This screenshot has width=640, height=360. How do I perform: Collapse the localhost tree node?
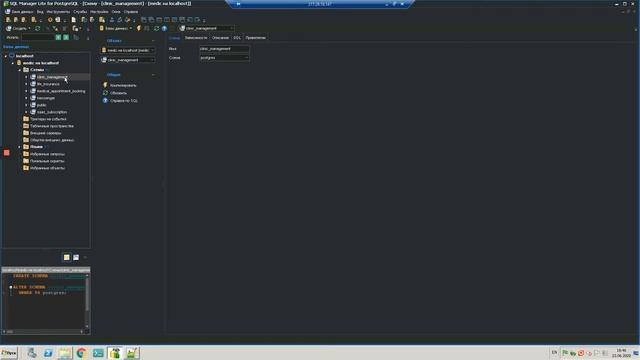click(6, 56)
